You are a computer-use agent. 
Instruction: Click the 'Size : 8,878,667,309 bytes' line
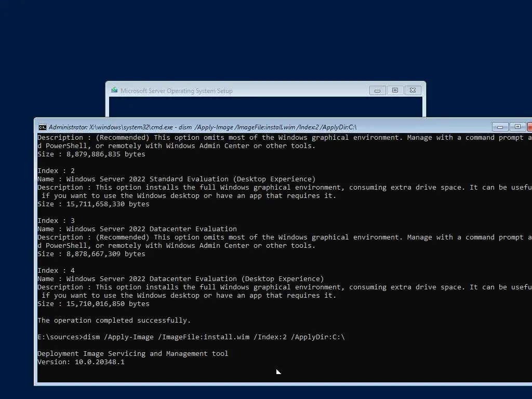(91, 254)
